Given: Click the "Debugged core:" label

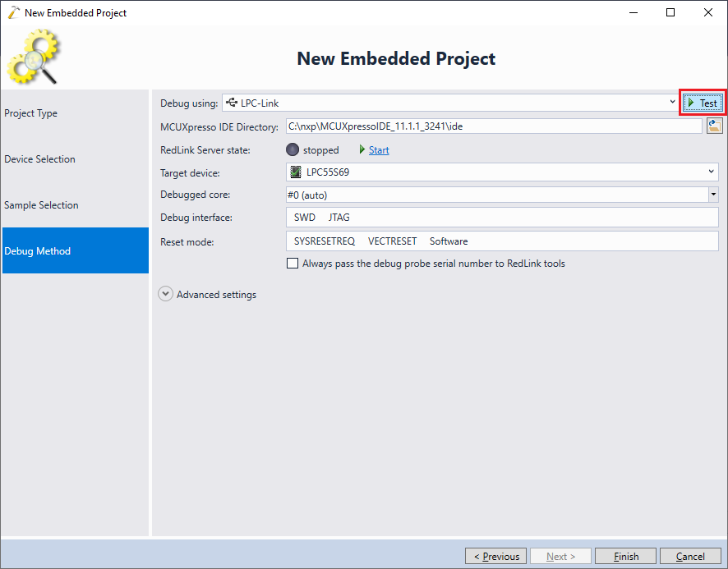Looking at the screenshot, I should (x=195, y=195).
